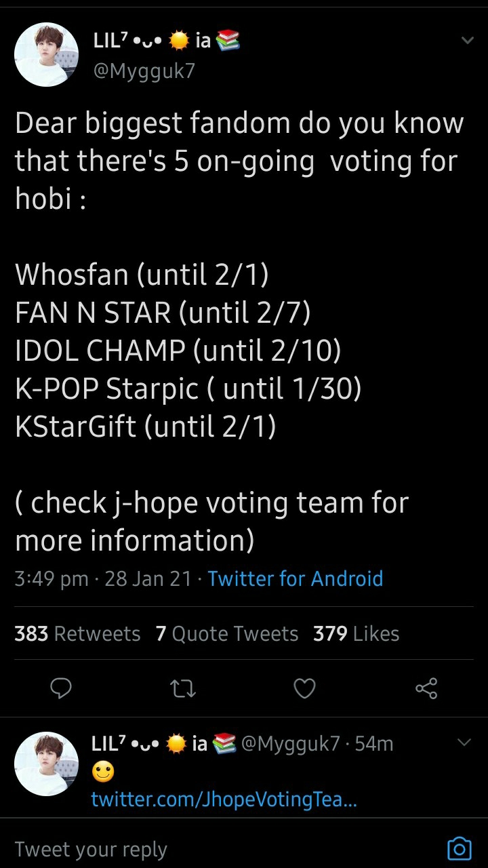The height and width of the screenshot is (868, 488).
Task: Expand the main tweet's options chevron
Action: click(467, 41)
